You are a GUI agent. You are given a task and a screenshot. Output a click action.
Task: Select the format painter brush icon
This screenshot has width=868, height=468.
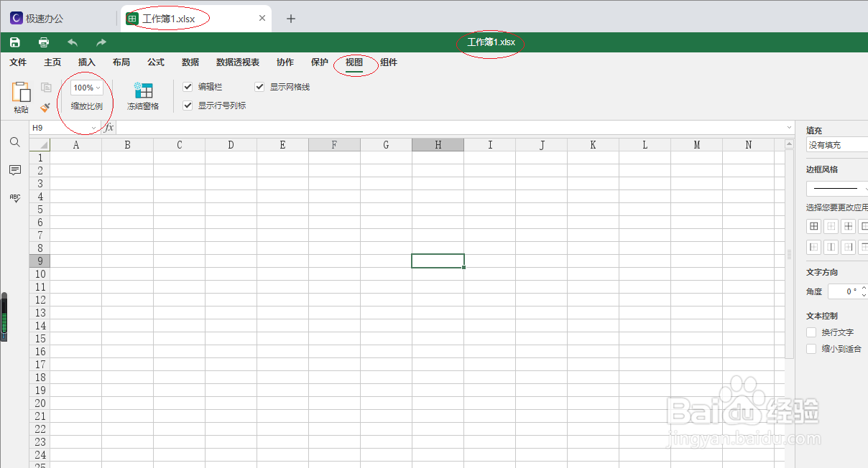[43, 106]
